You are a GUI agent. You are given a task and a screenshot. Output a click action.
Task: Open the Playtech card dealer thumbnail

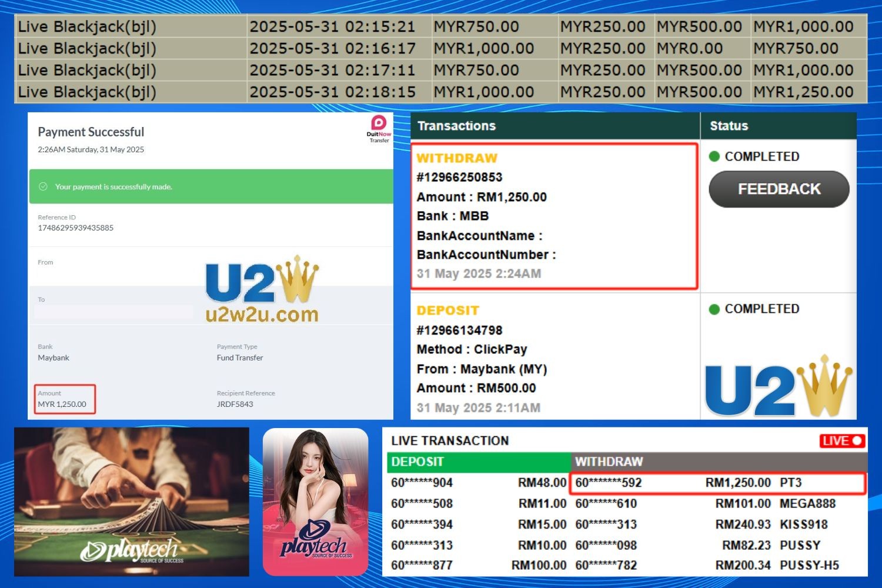132,502
